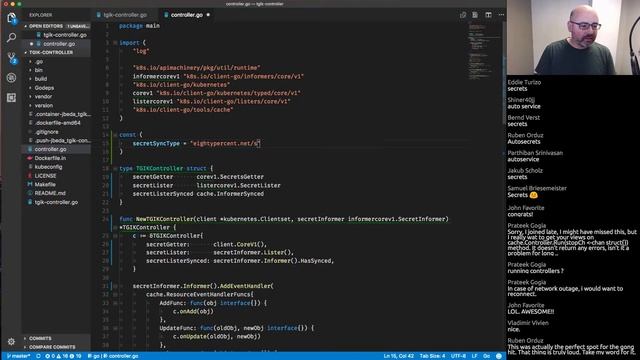
Task: Open the Explorer view in the activity bar
Action: pyautogui.click(x=11, y=18)
